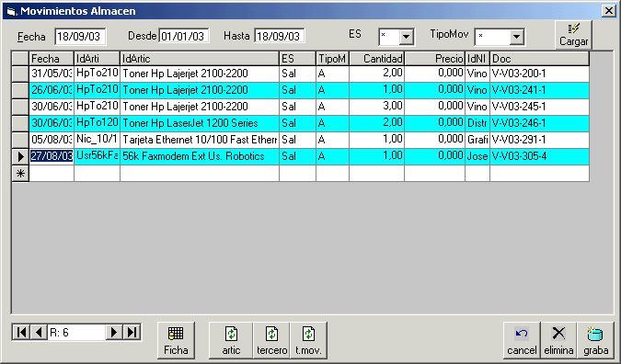
Task: Click the article code cell Nic_10/1
Action: (x=97, y=140)
